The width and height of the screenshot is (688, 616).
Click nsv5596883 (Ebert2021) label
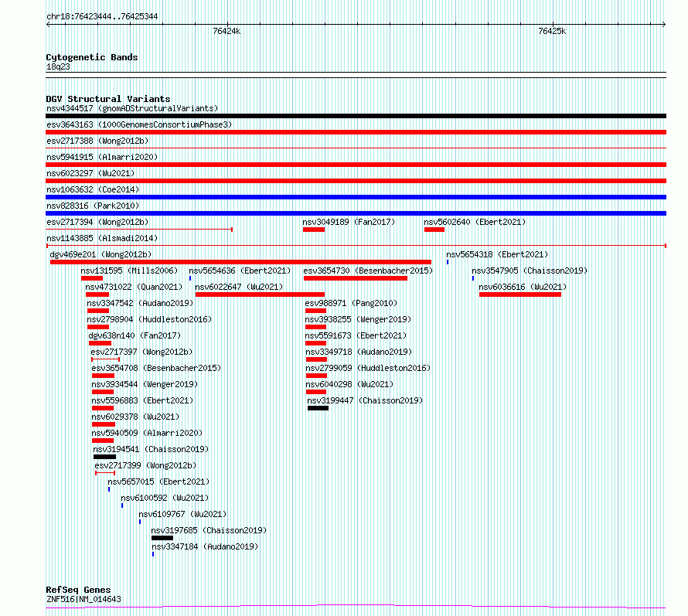point(142,400)
